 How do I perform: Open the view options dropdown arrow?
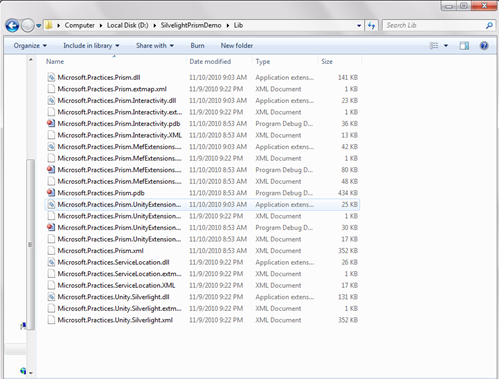(x=446, y=46)
